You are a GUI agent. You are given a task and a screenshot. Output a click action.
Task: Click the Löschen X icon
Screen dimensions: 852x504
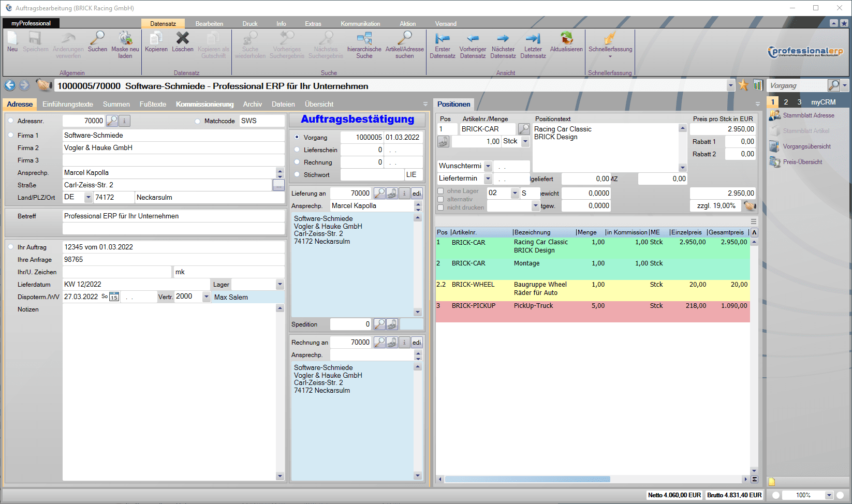(183, 38)
